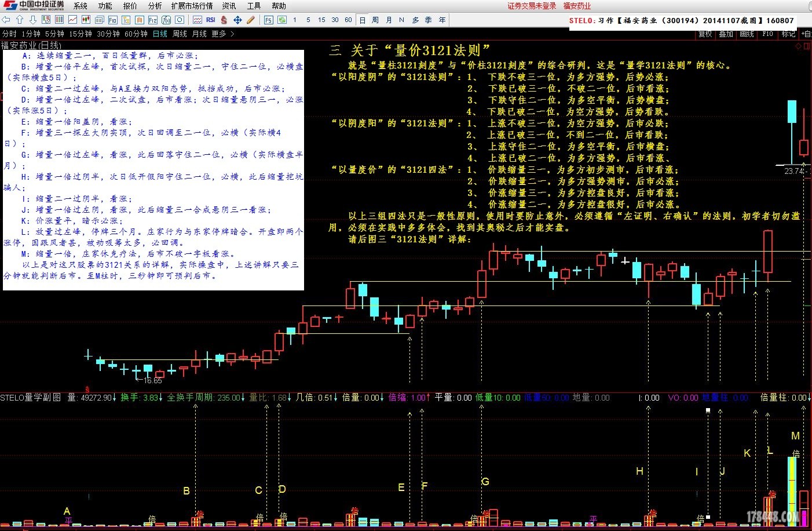Open the 报价 menu
Image resolution: width=812 pixels, height=531 pixels.
pos(130,6)
